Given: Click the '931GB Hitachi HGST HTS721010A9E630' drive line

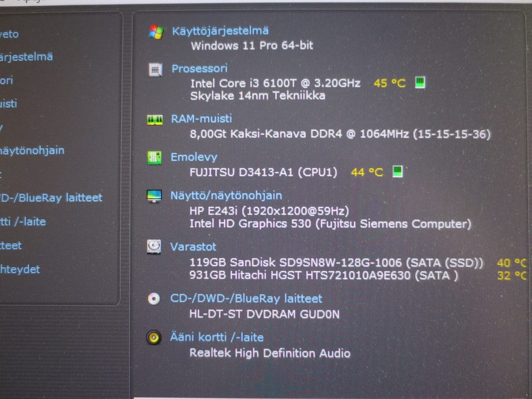Looking at the screenshot, I should [x=324, y=275].
